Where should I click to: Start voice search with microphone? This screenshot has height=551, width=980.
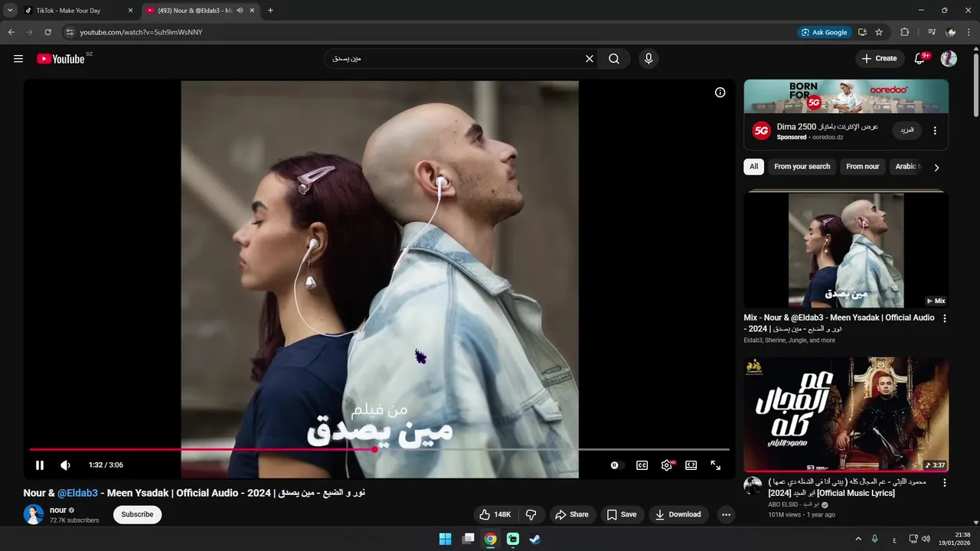click(x=648, y=59)
